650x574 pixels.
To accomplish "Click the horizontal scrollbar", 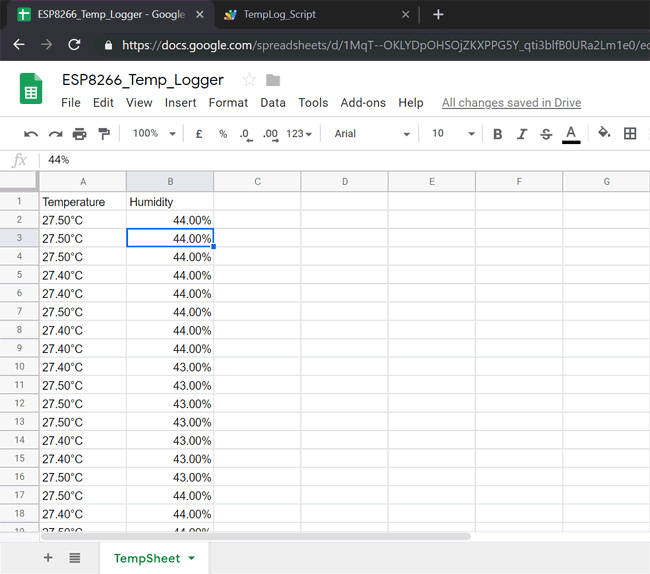I will [x=256, y=536].
